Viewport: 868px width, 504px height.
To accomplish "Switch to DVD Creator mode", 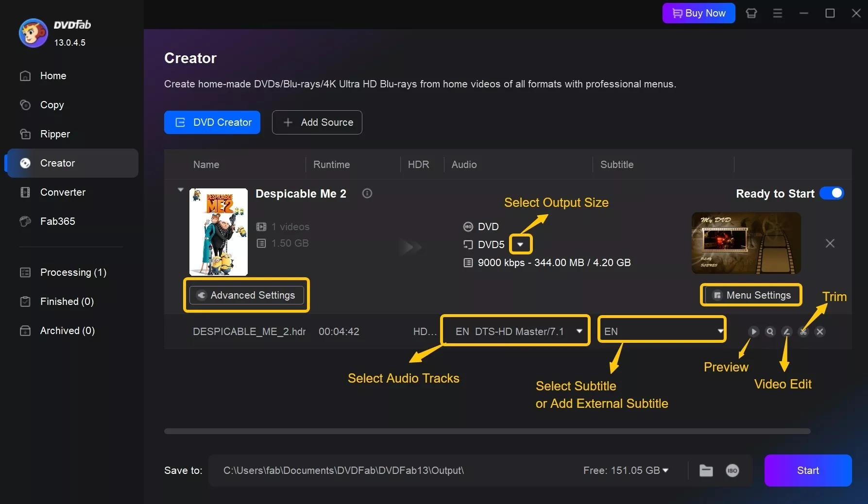I will (212, 122).
